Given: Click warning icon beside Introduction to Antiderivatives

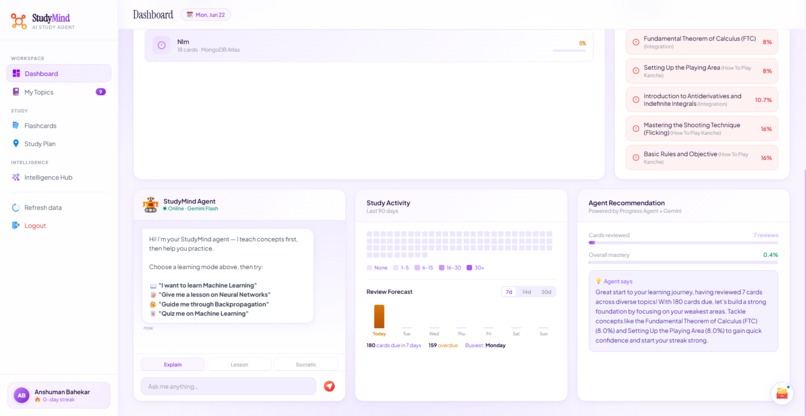Looking at the screenshot, I should pyautogui.click(x=635, y=100).
